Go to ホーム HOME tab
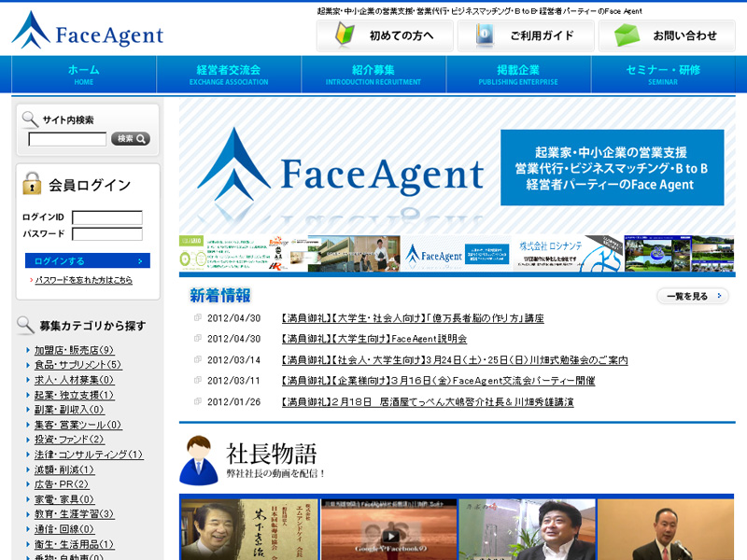The height and width of the screenshot is (560, 747). [x=84, y=75]
